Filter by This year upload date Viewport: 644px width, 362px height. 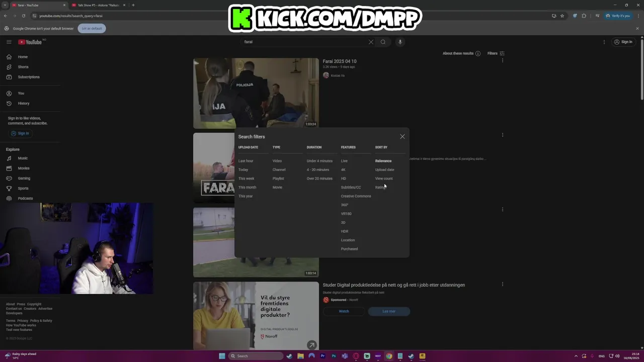pos(246,196)
